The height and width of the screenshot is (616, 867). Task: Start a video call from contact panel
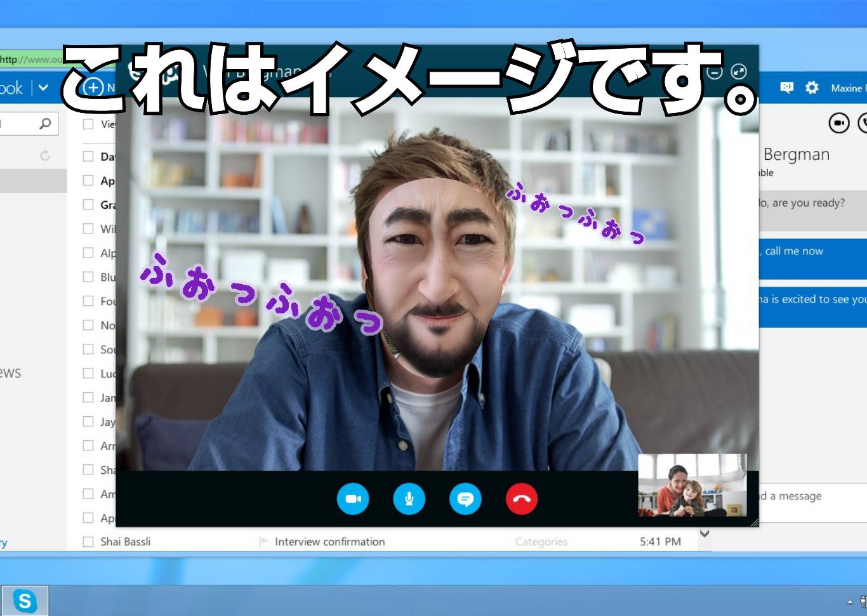pos(838,123)
